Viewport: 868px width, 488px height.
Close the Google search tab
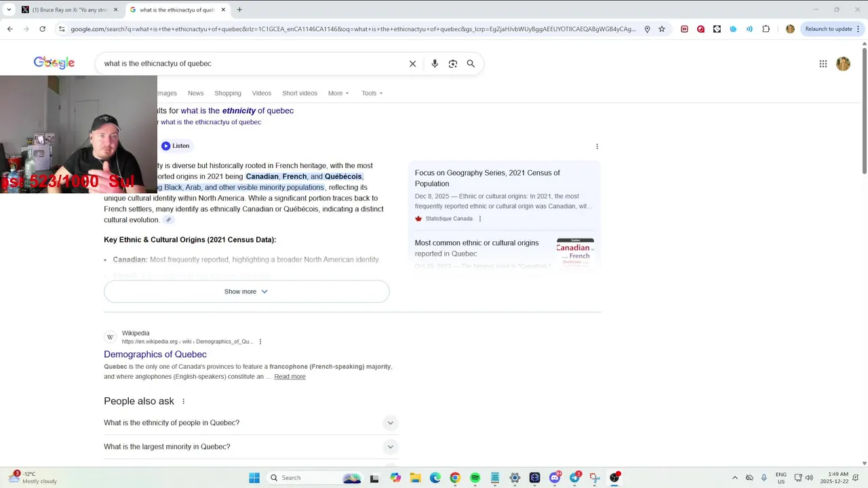point(223,9)
